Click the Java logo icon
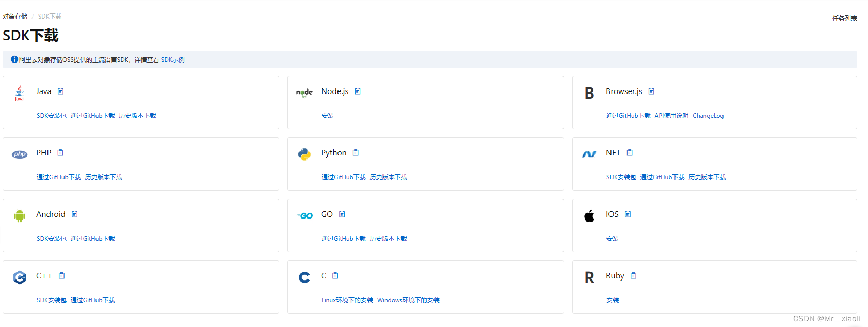This screenshot has width=868, height=327. (19, 93)
